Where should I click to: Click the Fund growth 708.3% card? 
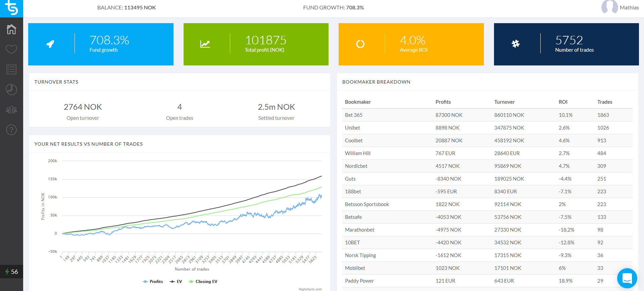101,44
